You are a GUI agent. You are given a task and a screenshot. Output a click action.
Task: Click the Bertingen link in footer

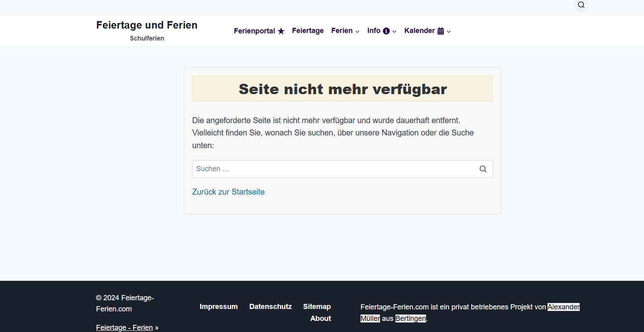point(411,318)
